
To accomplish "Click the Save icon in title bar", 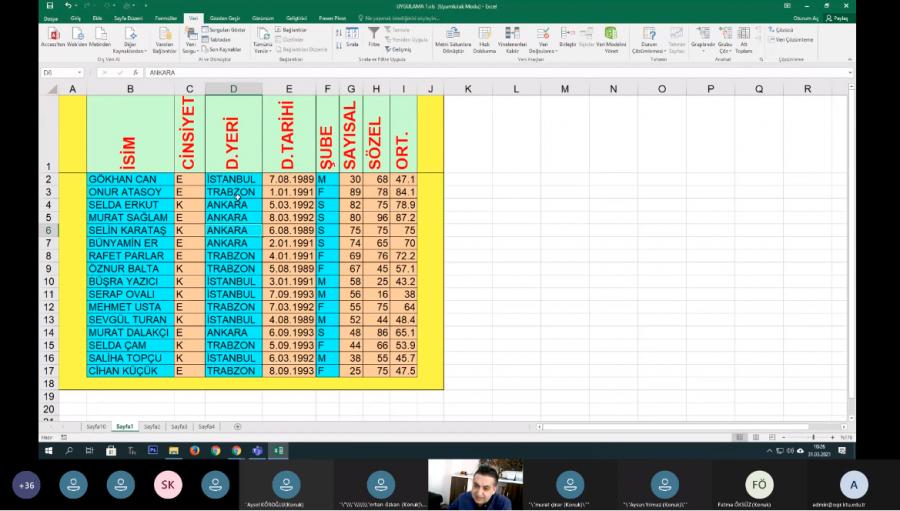I will pos(50,5).
